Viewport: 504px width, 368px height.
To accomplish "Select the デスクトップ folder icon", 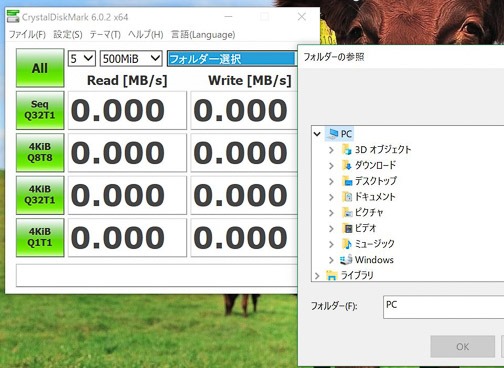I will tap(347, 181).
